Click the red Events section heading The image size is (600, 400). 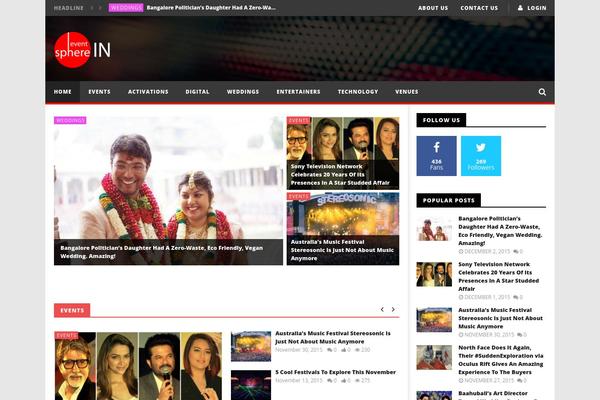(x=72, y=310)
